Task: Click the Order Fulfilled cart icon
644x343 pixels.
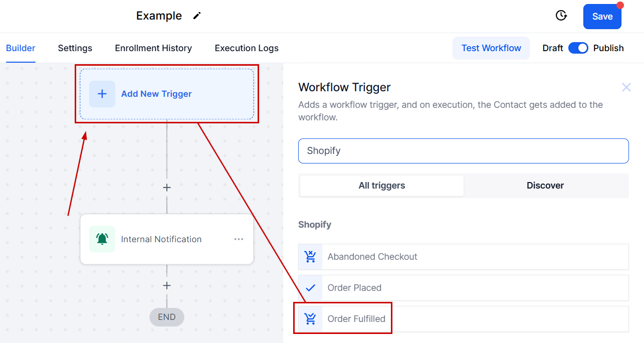Action: pos(311,318)
